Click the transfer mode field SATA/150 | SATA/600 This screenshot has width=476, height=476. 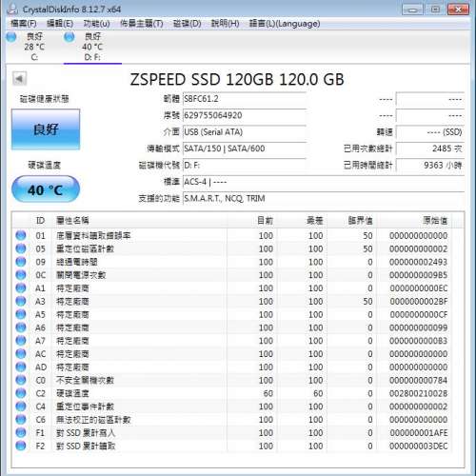pos(245,149)
